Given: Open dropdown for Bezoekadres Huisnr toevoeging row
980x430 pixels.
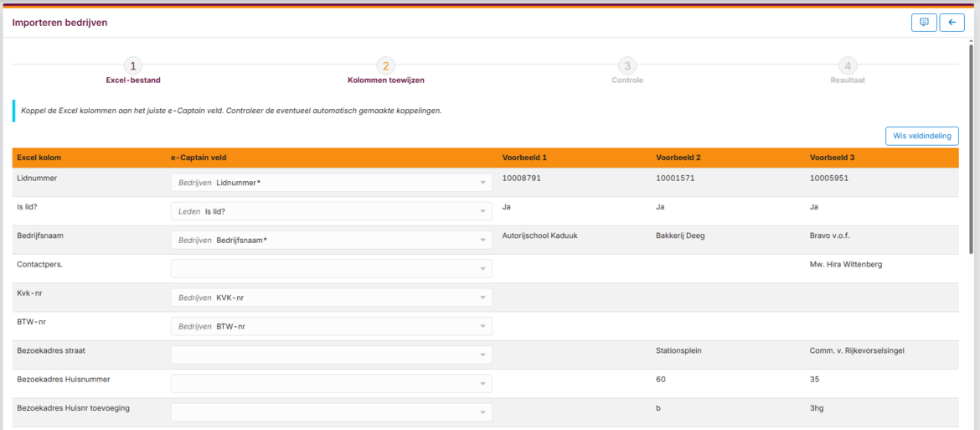Looking at the screenshot, I should tap(331, 412).
